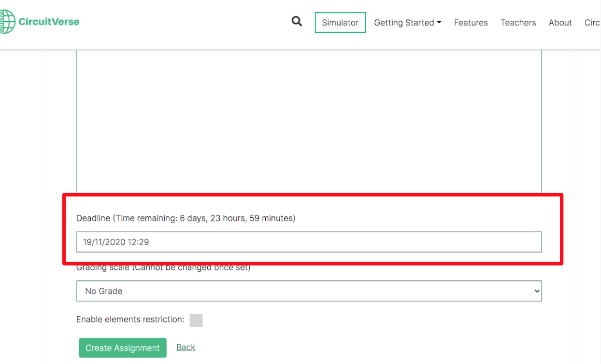
Task: Navigate to the About page
Action: tap(560, 23)
